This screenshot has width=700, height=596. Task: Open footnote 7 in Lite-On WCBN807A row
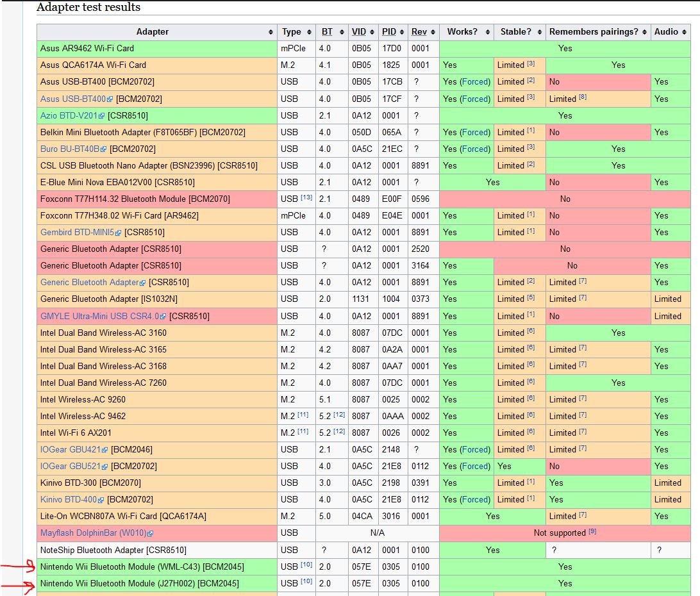[583, 515]
